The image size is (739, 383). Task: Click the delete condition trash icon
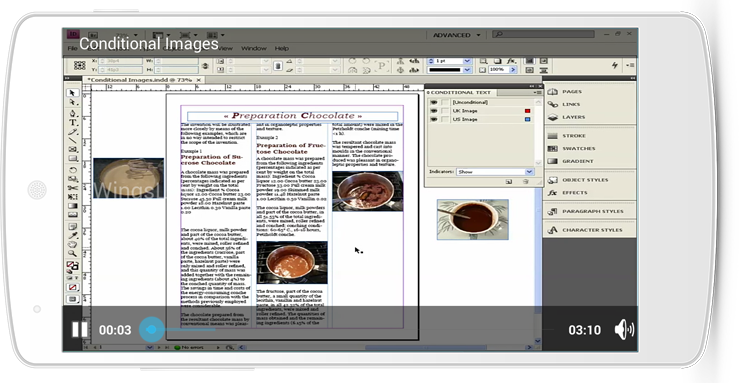[x=526, y=182]
